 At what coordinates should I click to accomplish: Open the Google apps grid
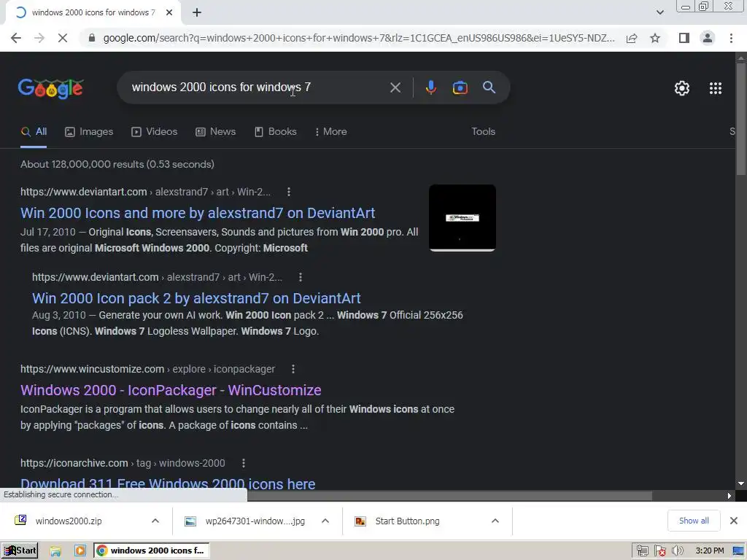coord(716,88)
